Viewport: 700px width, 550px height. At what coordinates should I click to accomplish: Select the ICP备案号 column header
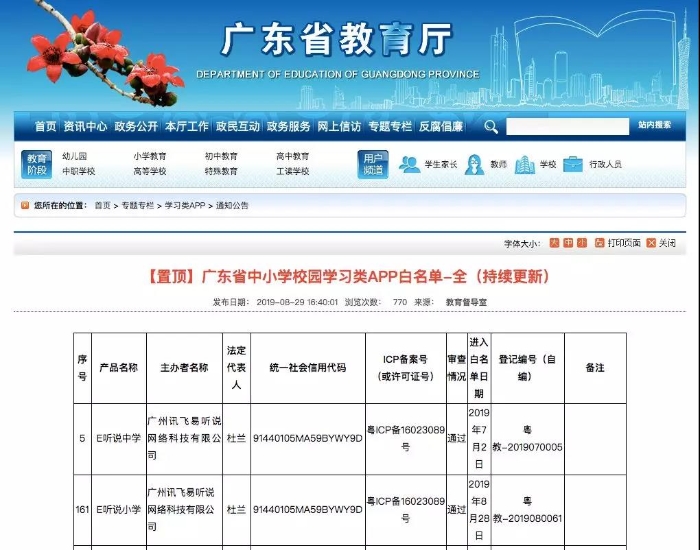tap(406, 368)
